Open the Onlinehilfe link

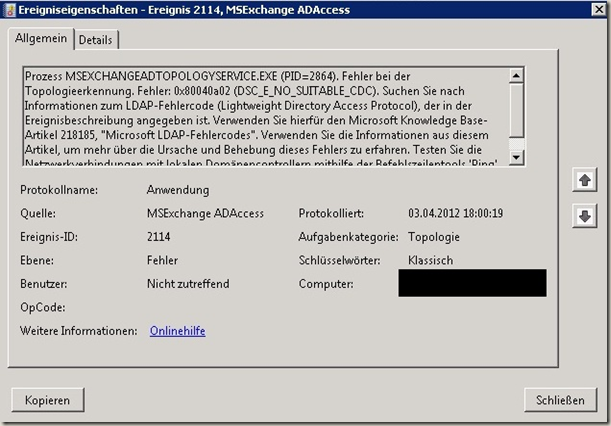coord(177,331)
